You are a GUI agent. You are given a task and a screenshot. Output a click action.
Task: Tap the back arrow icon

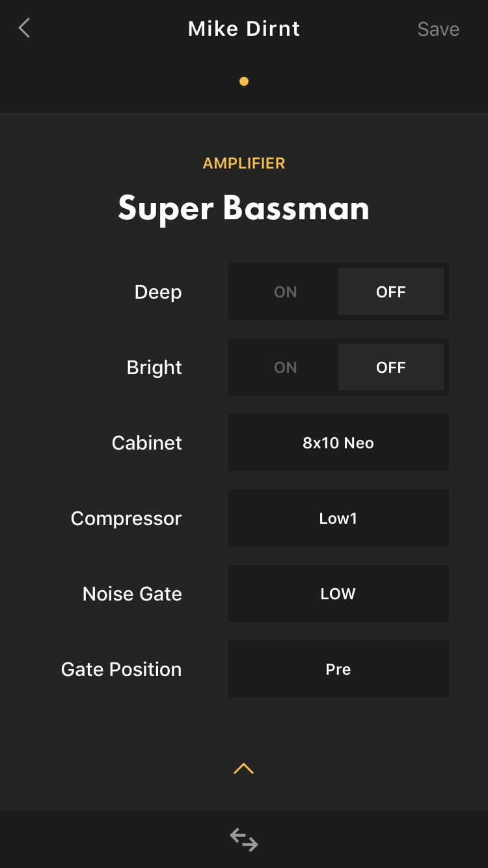pos(25,28)
